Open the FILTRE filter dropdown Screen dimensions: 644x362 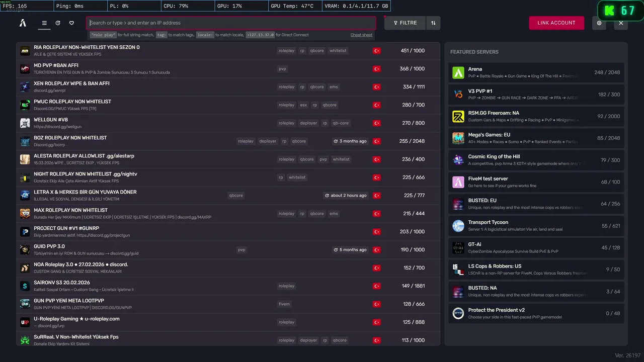coord(405,23)
